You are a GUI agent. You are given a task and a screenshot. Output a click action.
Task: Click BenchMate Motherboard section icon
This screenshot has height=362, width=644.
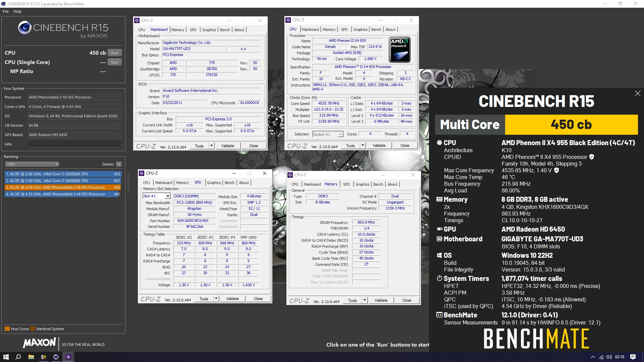(x=439, y=239)
